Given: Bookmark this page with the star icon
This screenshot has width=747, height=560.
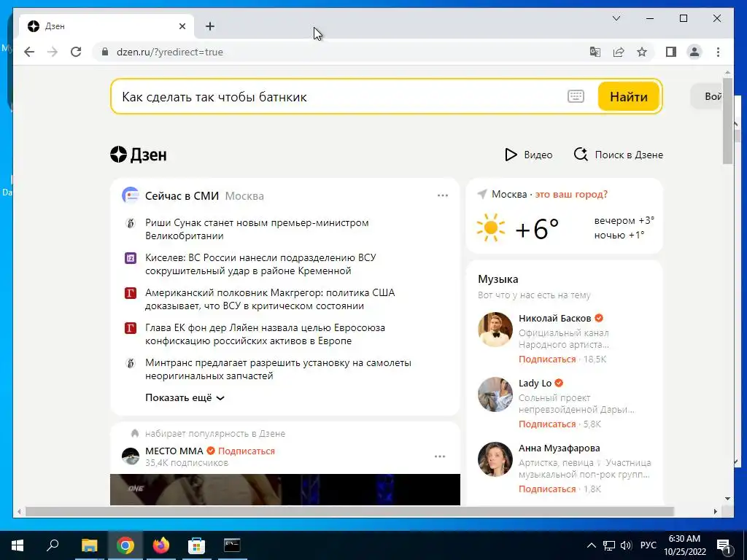Looking at the screenshot, I should click(642, 52).
